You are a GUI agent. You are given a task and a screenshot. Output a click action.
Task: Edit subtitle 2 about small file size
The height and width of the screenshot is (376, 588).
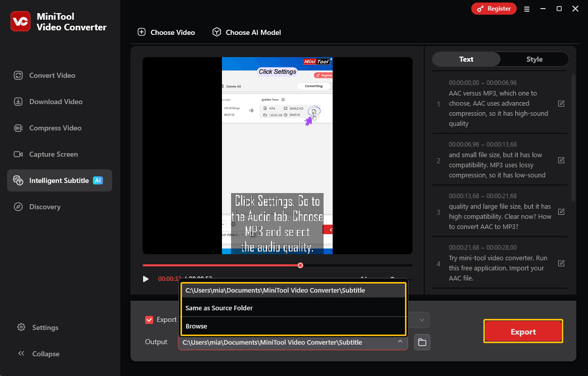tap(561, 160)
